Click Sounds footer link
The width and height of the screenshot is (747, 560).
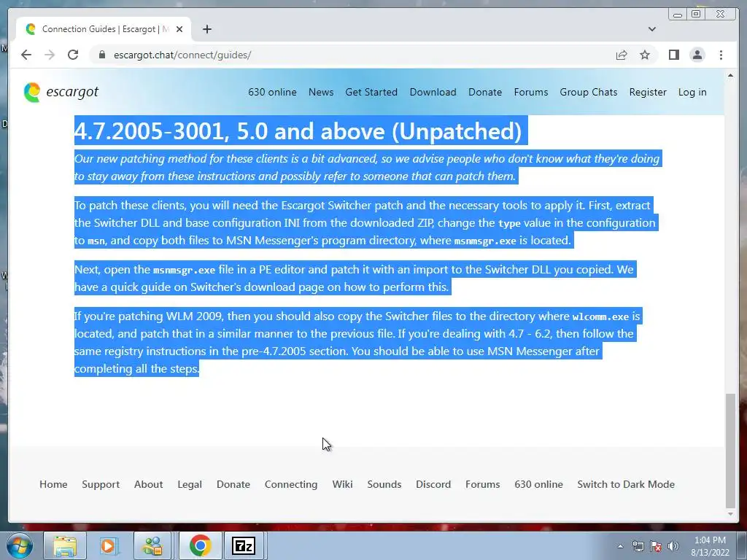[x=384, y=484]
